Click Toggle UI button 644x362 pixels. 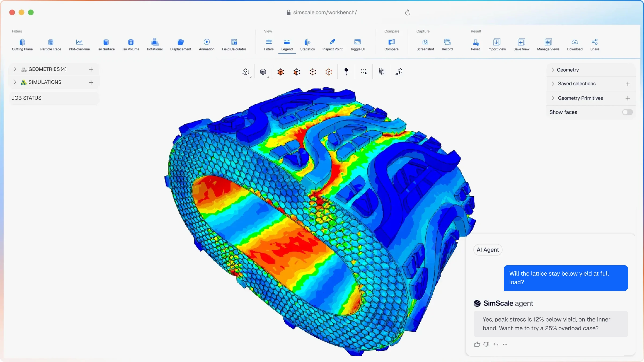click(x=357, y=45)
